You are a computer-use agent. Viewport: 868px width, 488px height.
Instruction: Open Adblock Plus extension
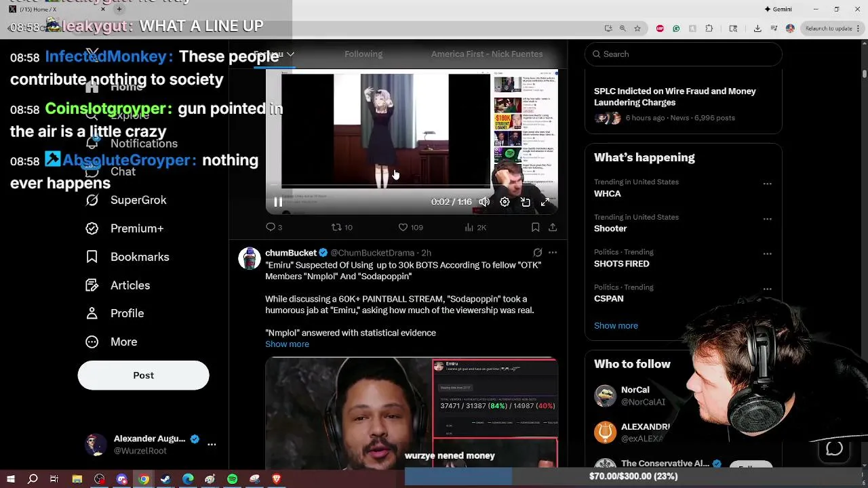point(660,28)
